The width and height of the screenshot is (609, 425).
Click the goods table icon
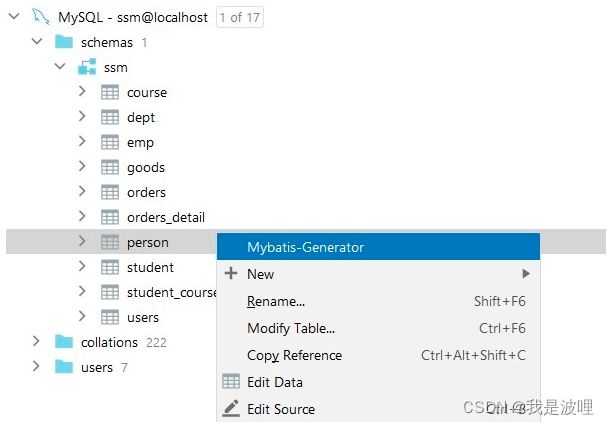(x=110, y=167)
